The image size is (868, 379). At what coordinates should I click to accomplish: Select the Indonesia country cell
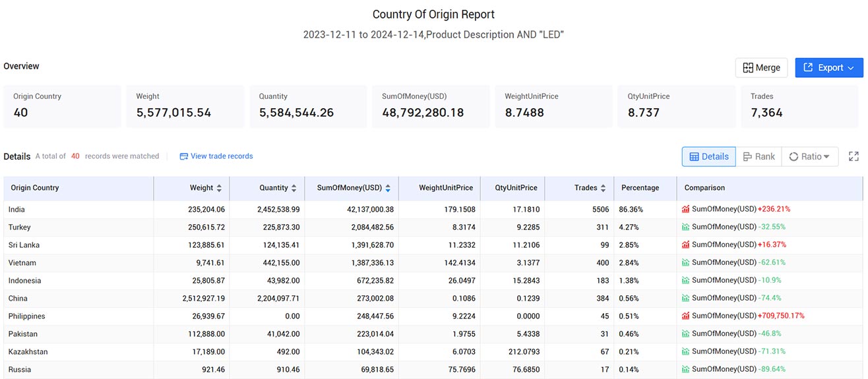coord(78,281)
